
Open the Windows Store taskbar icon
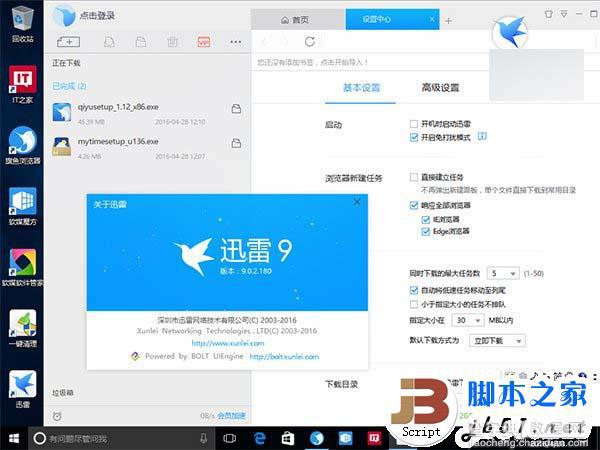pos(288,439)
